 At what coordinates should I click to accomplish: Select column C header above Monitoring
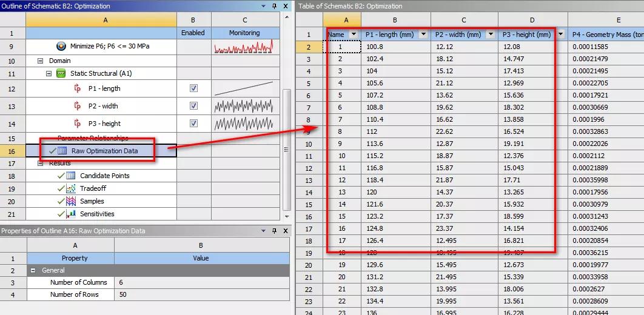coord(245,19)
